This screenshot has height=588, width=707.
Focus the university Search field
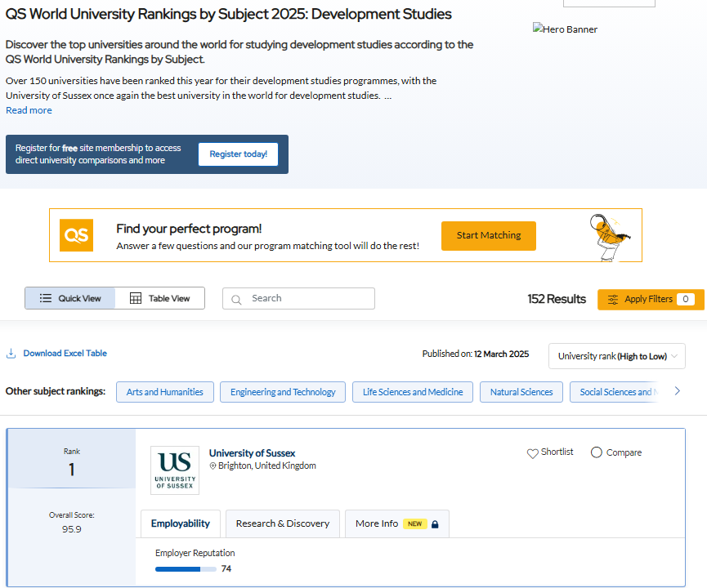(x=298, y=299)
